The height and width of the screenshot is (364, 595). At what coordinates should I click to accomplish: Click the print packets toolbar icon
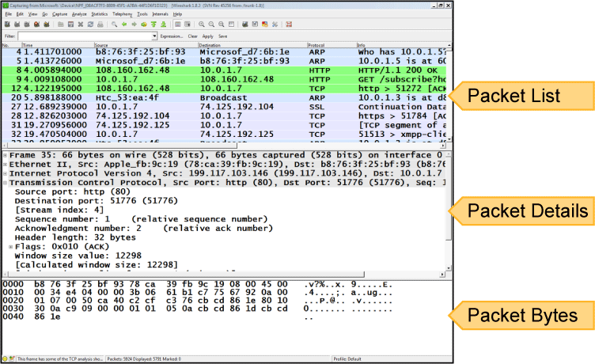pos(100,25)
